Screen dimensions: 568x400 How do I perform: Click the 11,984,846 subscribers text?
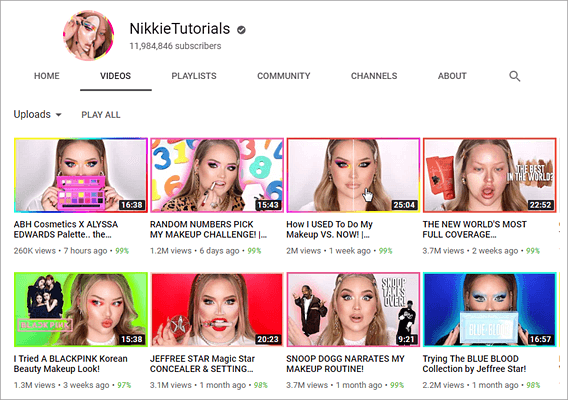coord(175,46)
